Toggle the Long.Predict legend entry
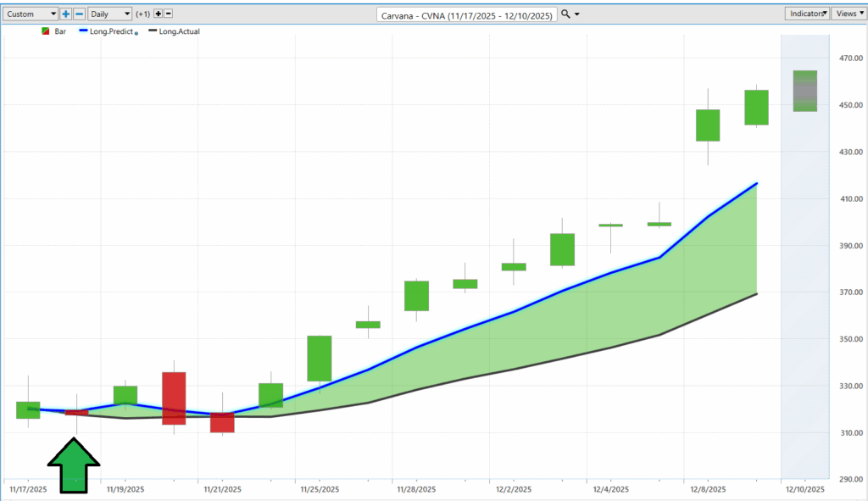The height and width of the screenshot is (501, 868). 111,31
